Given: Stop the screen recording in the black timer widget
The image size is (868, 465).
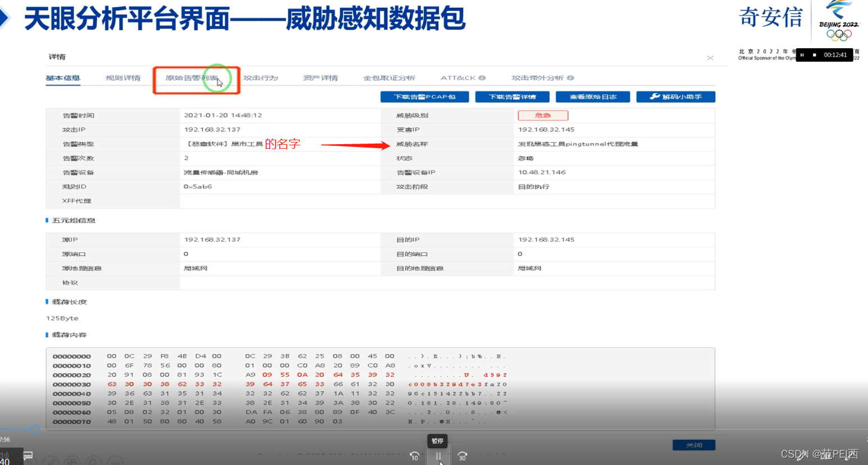Looking at the screenshot, I should pos(815,55).
